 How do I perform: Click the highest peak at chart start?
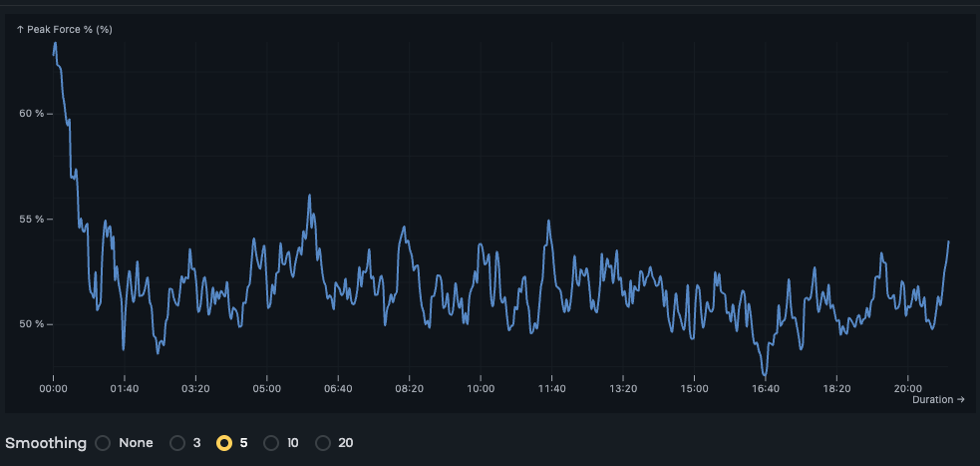click(55, 43)
